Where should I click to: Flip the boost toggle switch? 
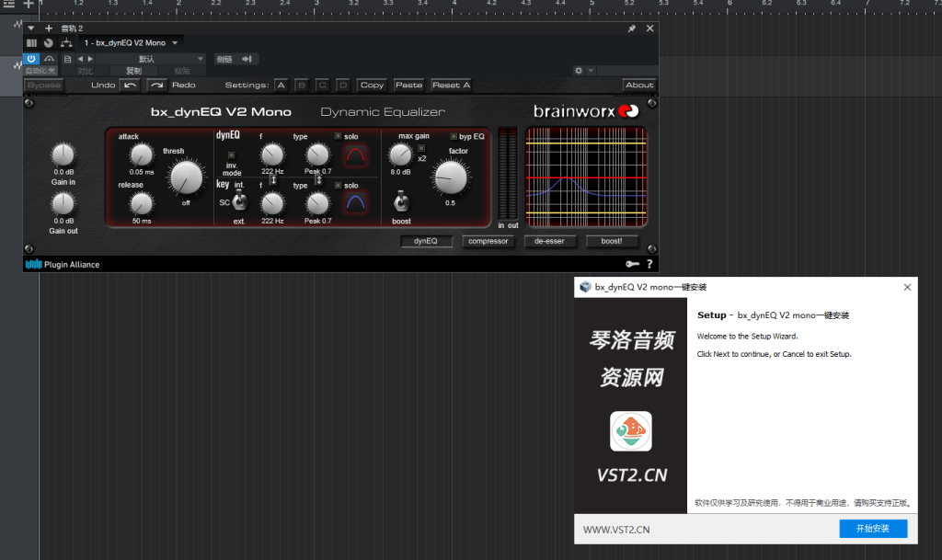401,201
